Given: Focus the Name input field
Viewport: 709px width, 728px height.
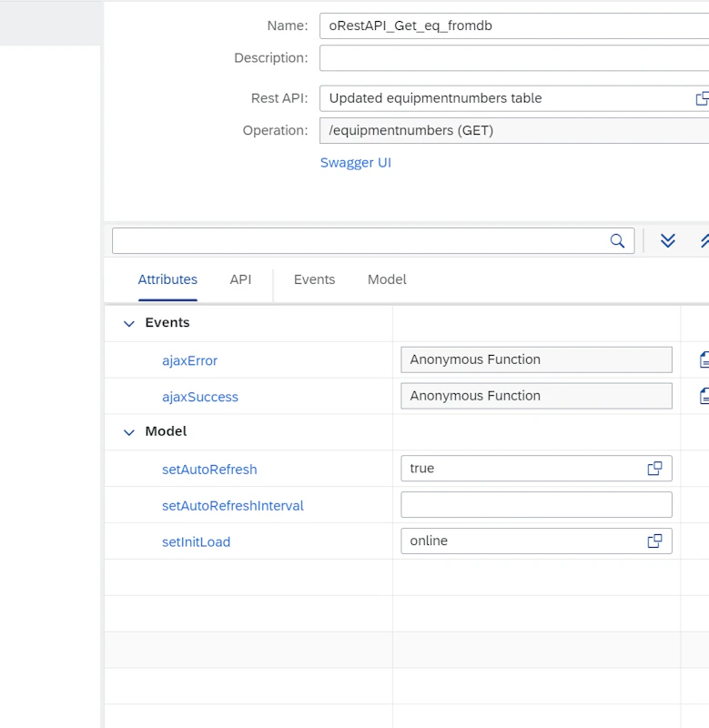Looking at the screenshot, I should (514, 26).
